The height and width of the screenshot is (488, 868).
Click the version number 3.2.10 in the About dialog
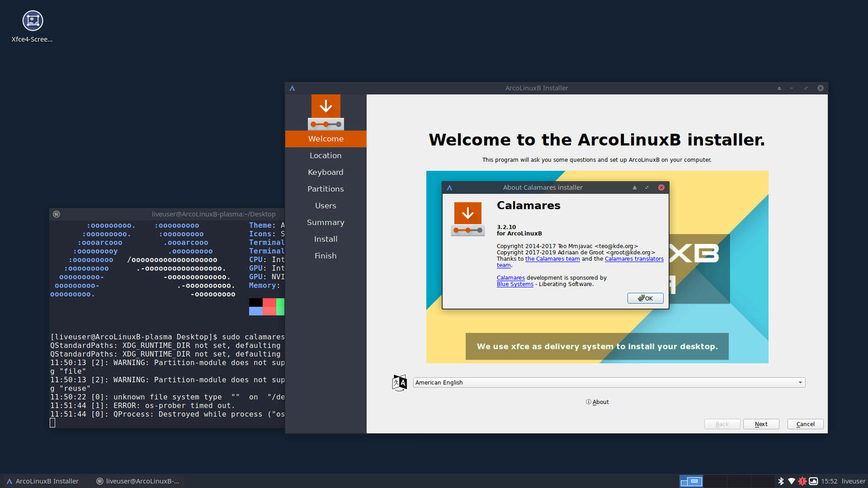tap(506, 227)
